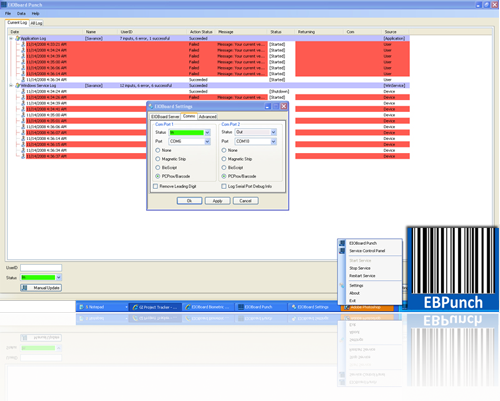The image size is (500, 401).
Task: Click the Windows Service Log folder icon
Action: click(x=18, y=85)
